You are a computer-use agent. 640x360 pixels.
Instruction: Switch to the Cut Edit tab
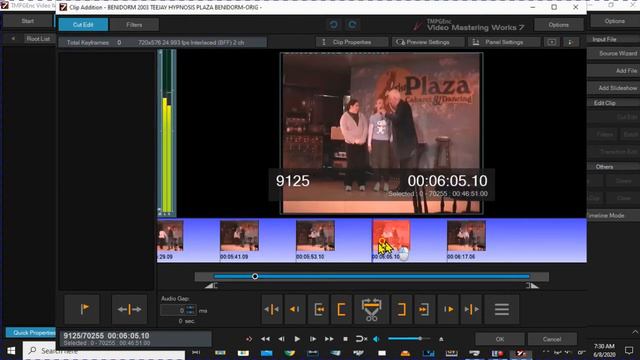pos(83,24)
